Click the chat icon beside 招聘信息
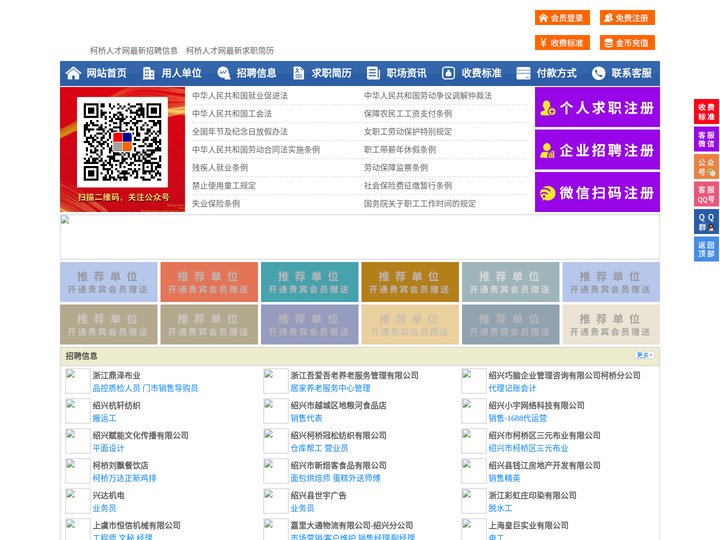Image resolution: width=720 pixels, height=540 pixels. [x=224, y=73]
